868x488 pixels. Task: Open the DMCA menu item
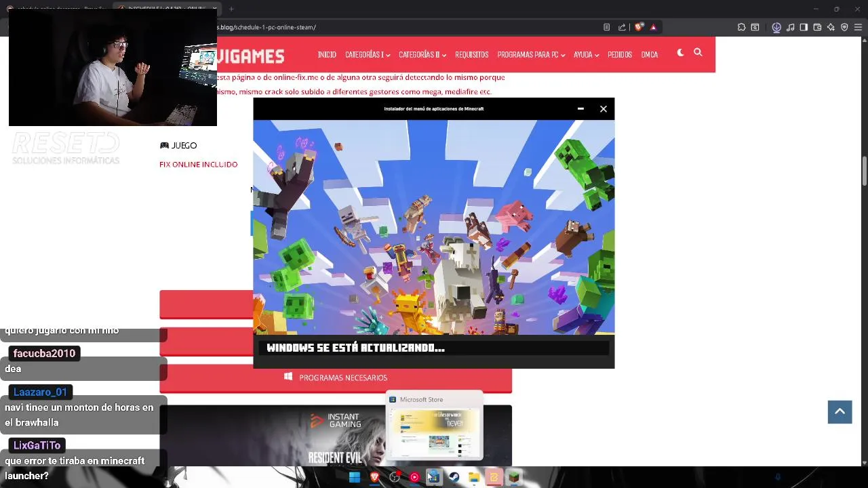tap(650, 55)
